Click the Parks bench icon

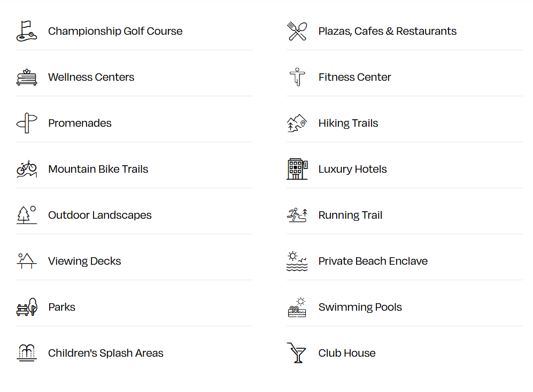[27, 307]
